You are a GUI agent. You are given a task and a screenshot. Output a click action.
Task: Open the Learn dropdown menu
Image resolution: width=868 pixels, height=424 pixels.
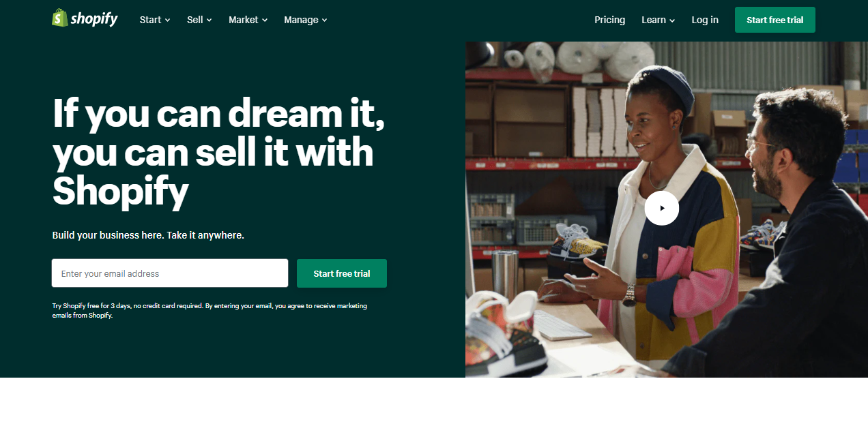click(x=658, y=20)
